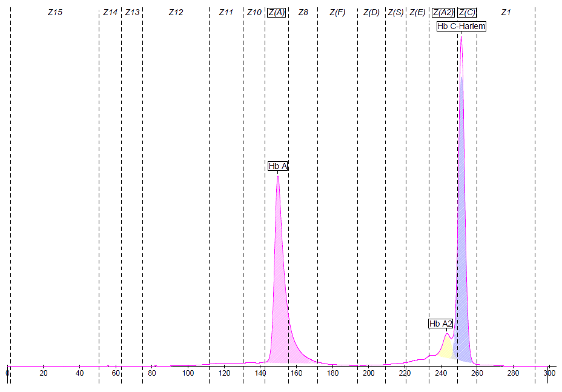562x392 pixels.
Task: Click the Z(A2) zone label
Action: point(445,12)
